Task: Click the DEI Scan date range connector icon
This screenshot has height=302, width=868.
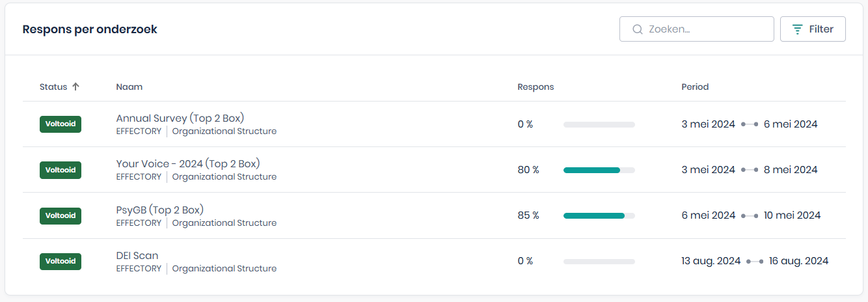Action: [755, 261]
